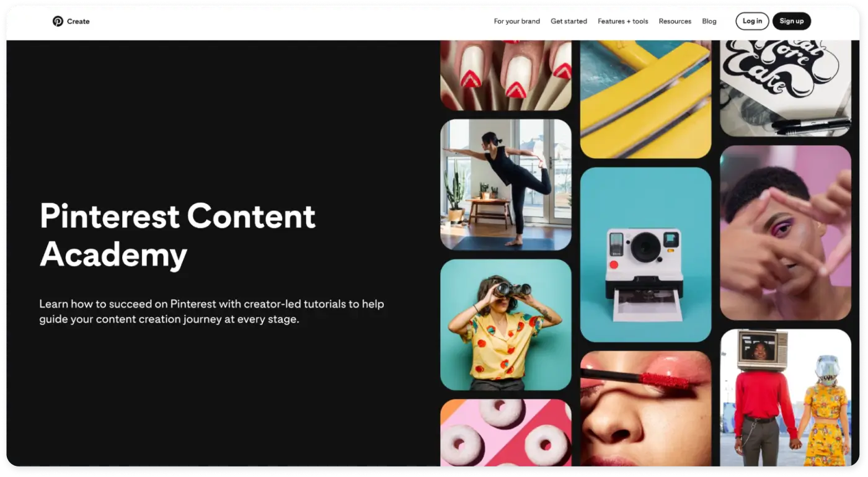Screen dimensions: 868x477
Task: Select the instant camera on teal image
Action: [645, 254]
